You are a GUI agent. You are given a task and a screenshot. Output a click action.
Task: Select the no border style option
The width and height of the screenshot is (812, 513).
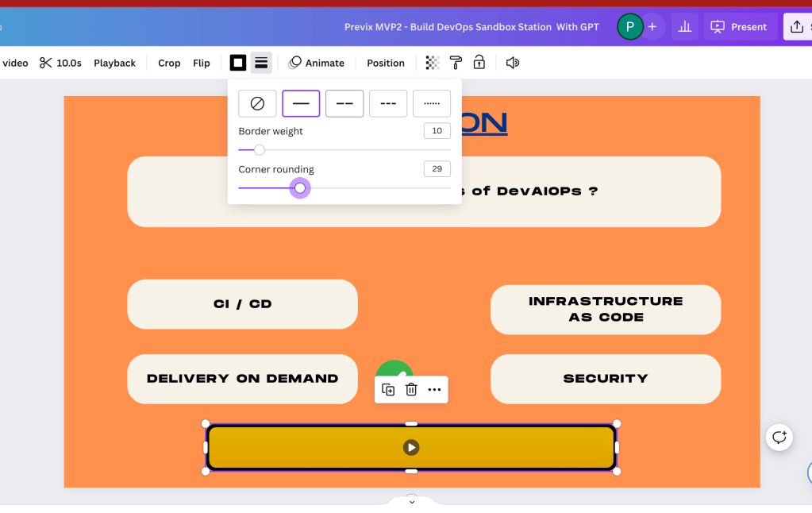pos(257,103)
